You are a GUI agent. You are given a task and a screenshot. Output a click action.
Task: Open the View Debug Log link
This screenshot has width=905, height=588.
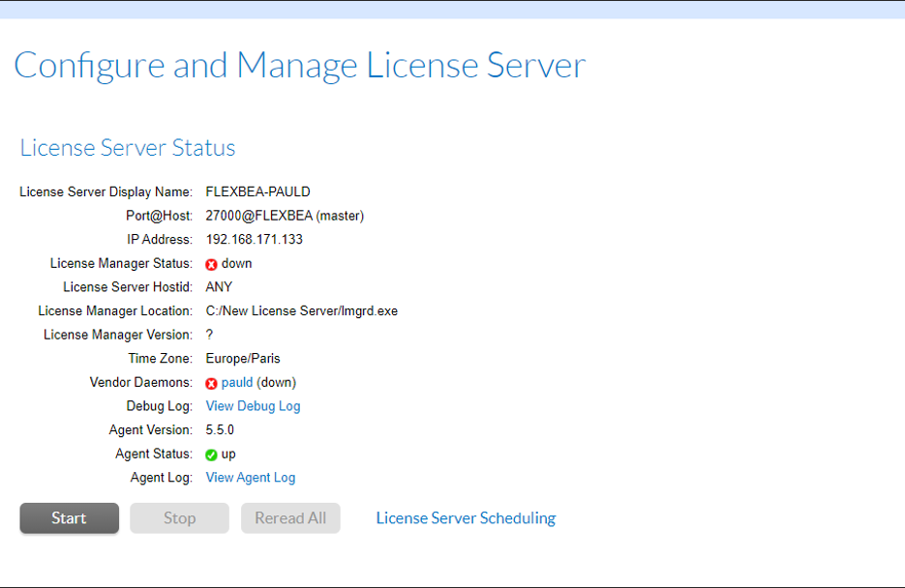pos(252,405)
